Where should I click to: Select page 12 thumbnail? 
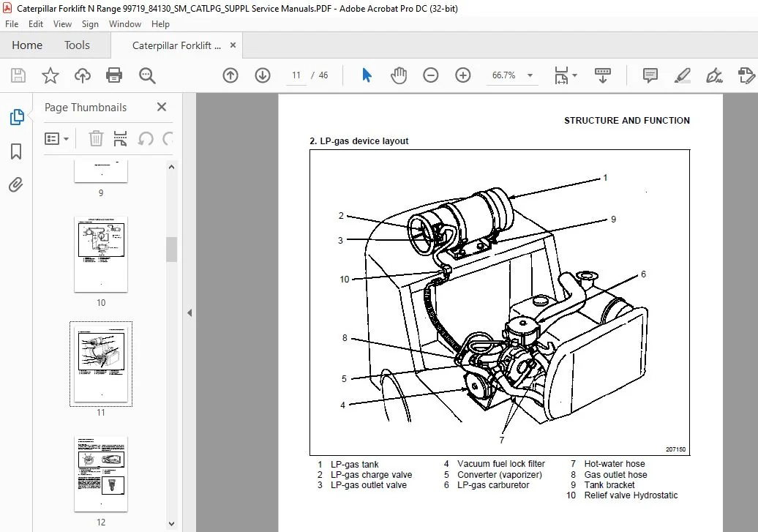(101, 474)
